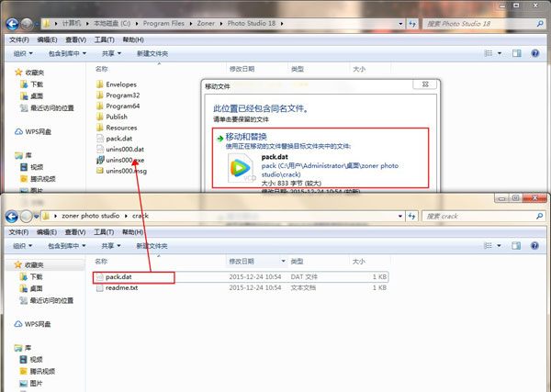Toggle preview pane in crack window
This screenshot has height=392, width=551.
coord(516,245)
